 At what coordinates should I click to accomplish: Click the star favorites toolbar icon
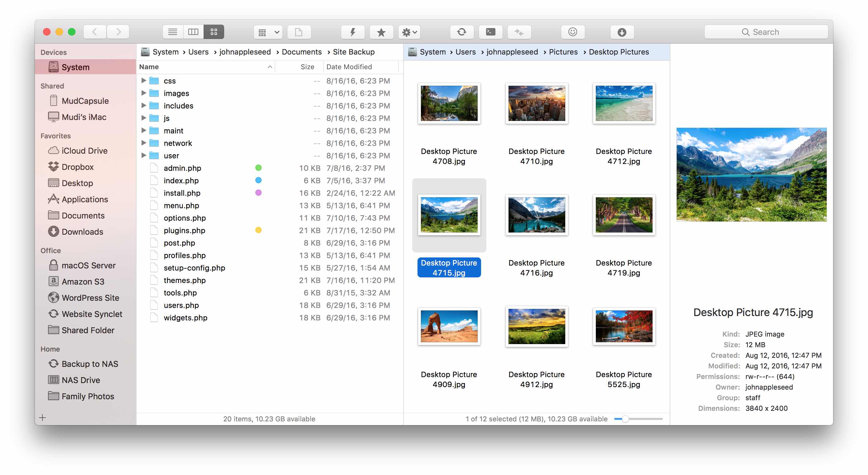381,32
